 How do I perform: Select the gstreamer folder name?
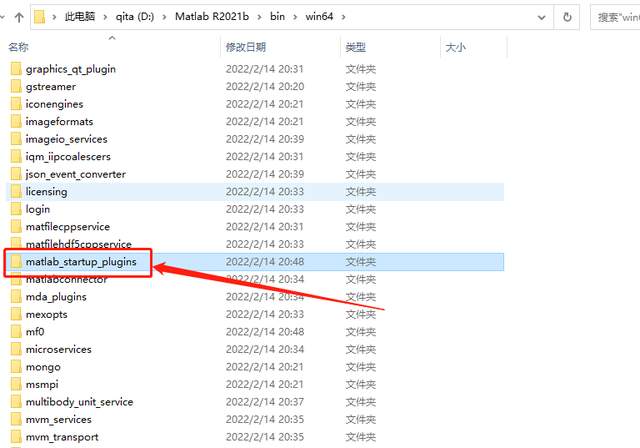pyautogui.click(x=51, y=87)
